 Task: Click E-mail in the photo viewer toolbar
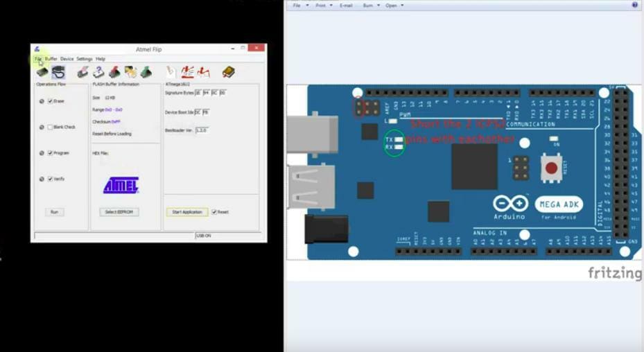[346, 6]
